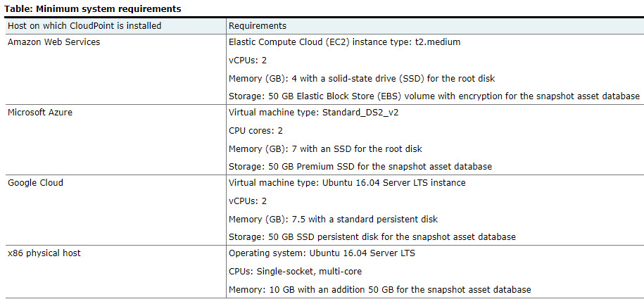
Task: Click 'vCPUs: 2' under Amazon Web Services
Action: tap(248, 61)
